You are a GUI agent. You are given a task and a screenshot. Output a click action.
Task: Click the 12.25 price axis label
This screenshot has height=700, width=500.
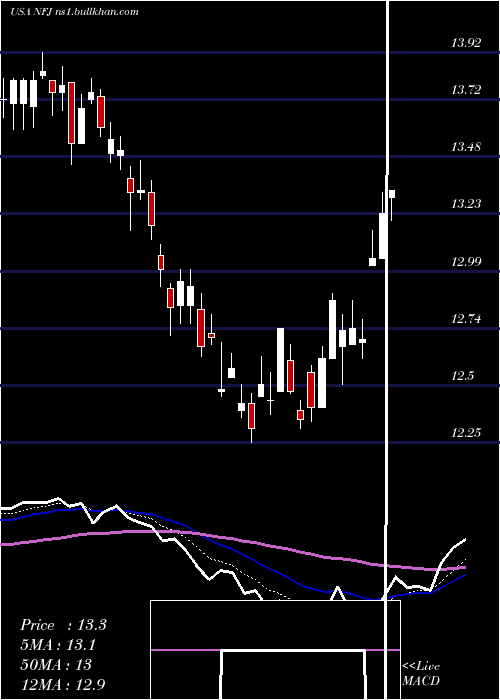pyautogui.click(x=466, y=433)
